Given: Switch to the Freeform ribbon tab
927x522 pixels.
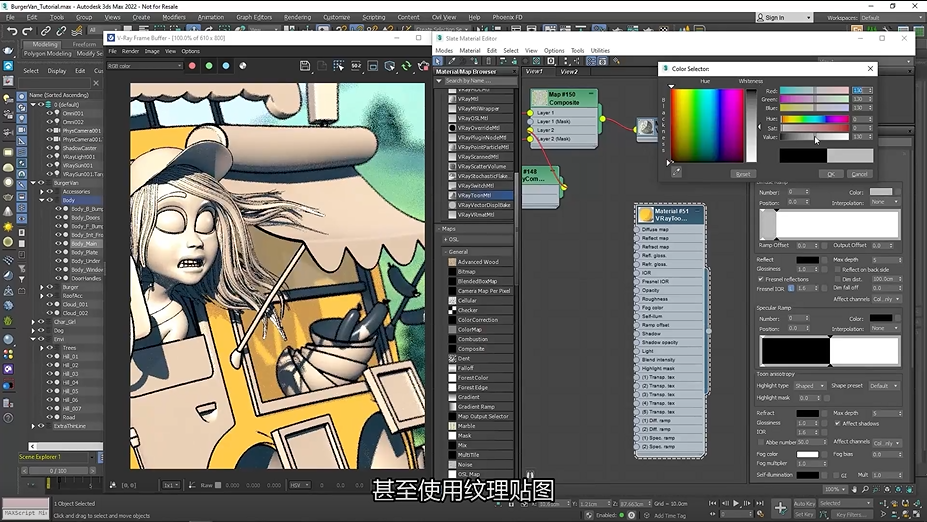Looking at the screenshot, I should (84, 44).
